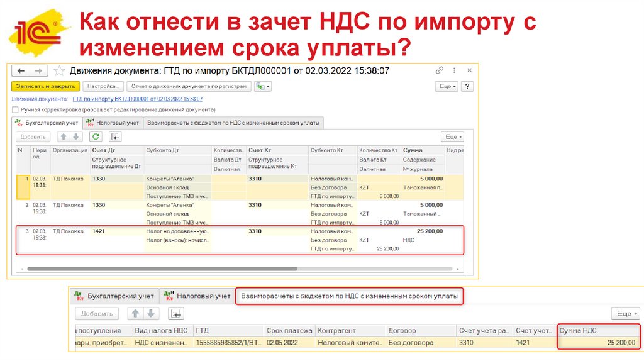Select the 1421 debit account cell
Image resolution: width=644 pixels, height=361 pixels.
tap(99, 231)
